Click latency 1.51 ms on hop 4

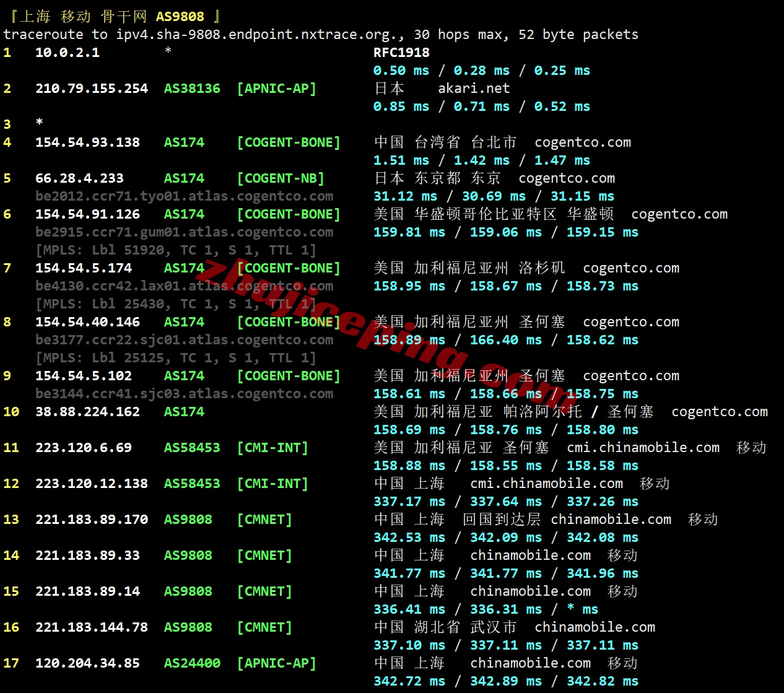401,160
